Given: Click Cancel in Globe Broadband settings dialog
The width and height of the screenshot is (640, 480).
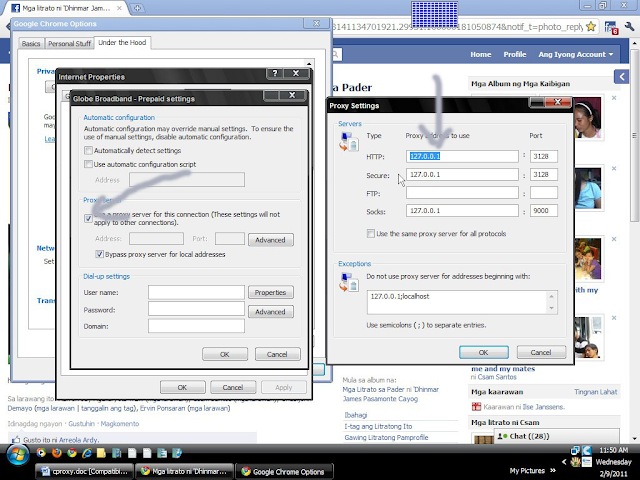Looking at the screenshot, I should pos(277,354).
